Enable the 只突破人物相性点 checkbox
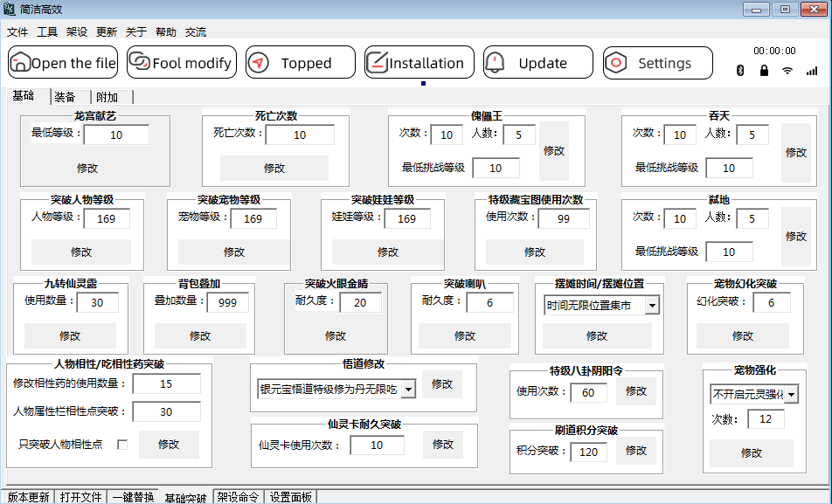This screenshot has height=504, width=832. [x=122, y=445]
